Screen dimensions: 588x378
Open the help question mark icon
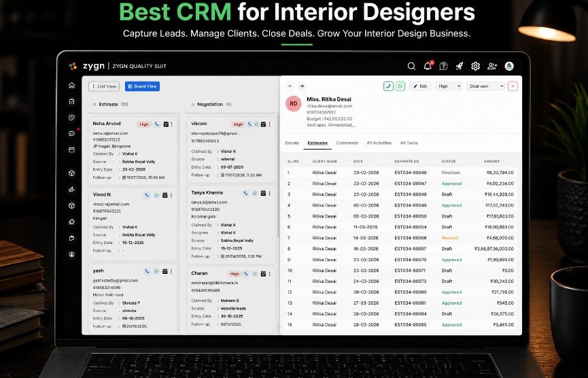pyautogui.click(x=443, y=67)
